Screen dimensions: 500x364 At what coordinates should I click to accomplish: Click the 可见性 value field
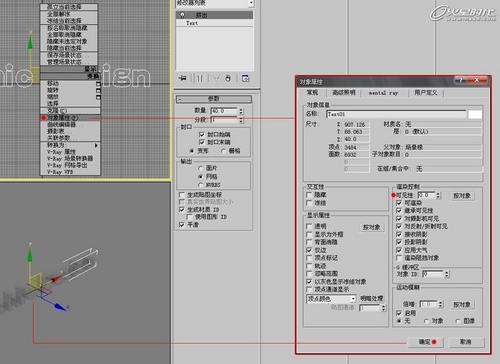(426, 195)
